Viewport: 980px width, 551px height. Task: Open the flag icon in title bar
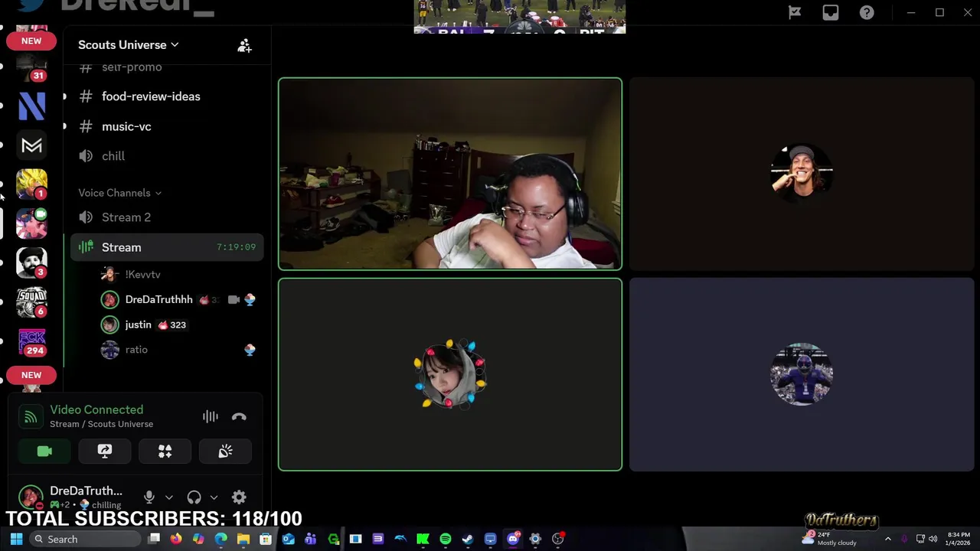[x=795, y=12]
